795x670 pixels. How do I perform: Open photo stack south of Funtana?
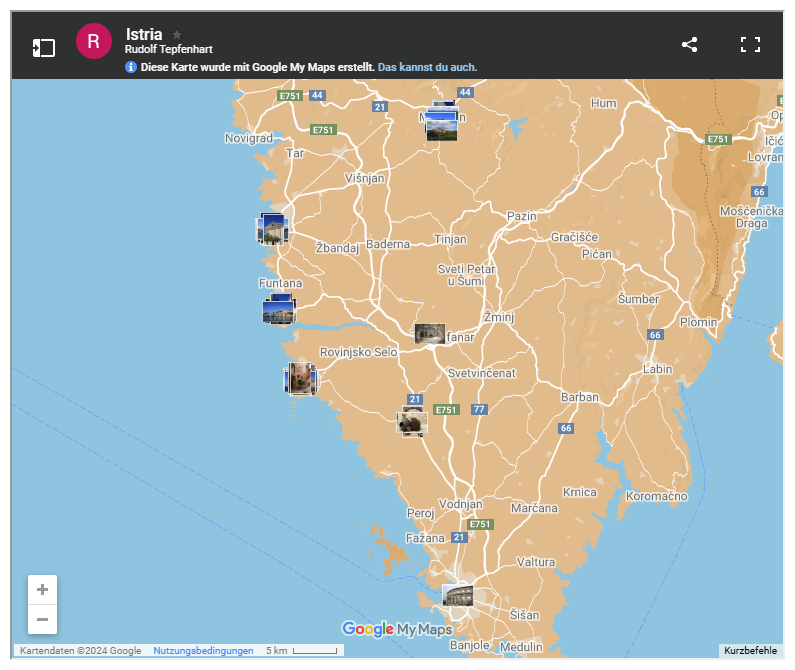click(x=279, y=310)
